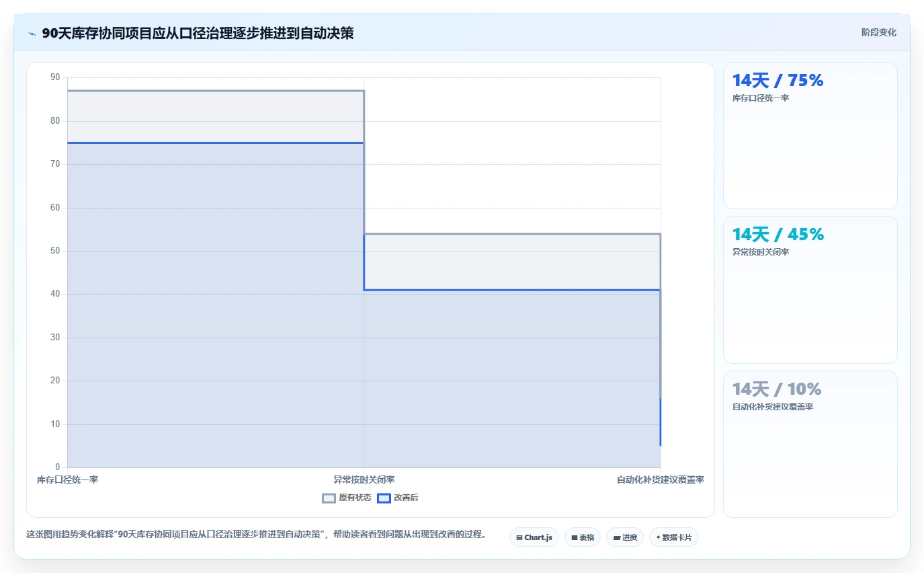This screenshot has width=924, height=573.
Task: Open the 库存口径统一率 data card
Action: pos(810,135)
